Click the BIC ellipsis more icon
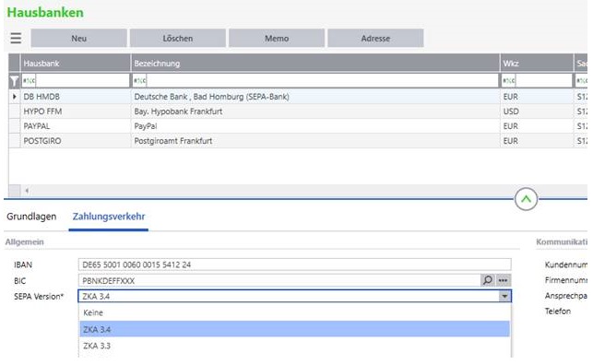The image size is (593, 364). [503, 280]
